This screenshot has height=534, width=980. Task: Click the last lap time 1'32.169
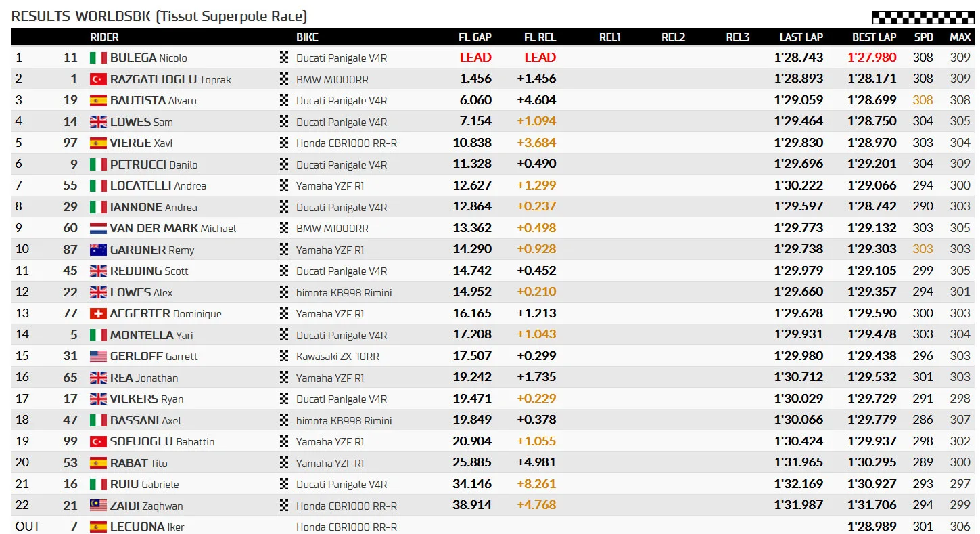point(799,484)
